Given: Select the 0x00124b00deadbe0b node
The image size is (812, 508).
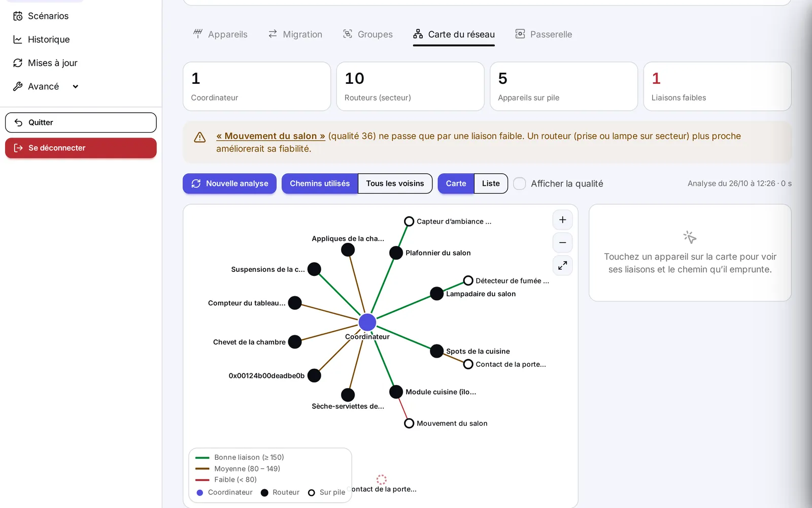Looking at the screenshot, I should click(314, 375).
